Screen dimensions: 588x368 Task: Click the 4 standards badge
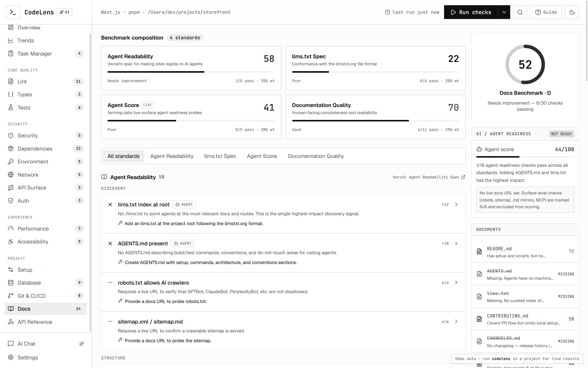(x=185, y=38)
